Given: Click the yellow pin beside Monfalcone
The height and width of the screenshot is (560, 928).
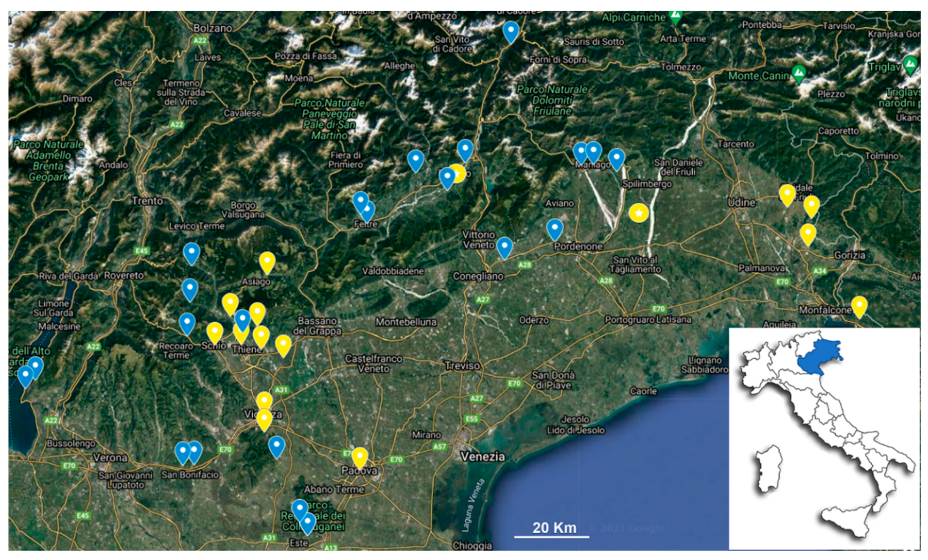Looking at the screenshot, I should (x=859, y=305).
